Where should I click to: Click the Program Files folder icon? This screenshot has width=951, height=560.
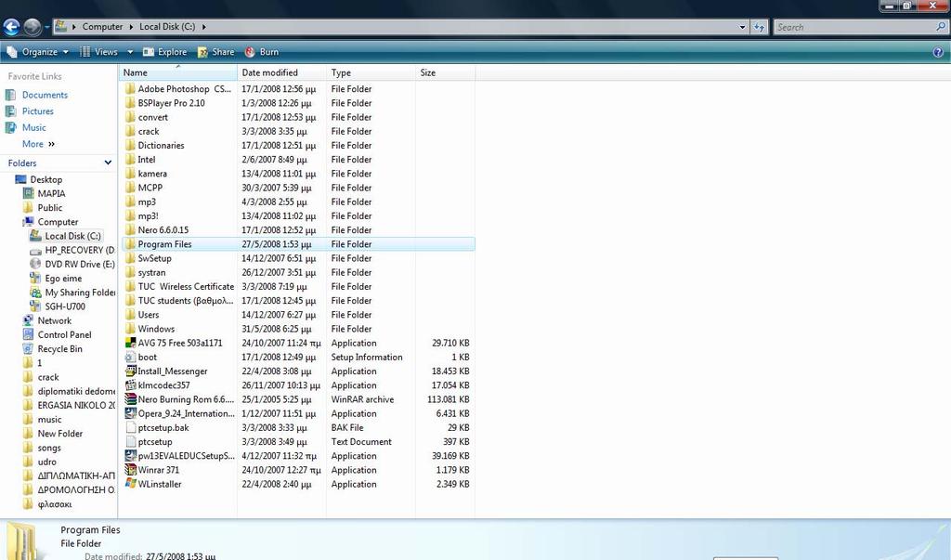[x=130, y=244]
